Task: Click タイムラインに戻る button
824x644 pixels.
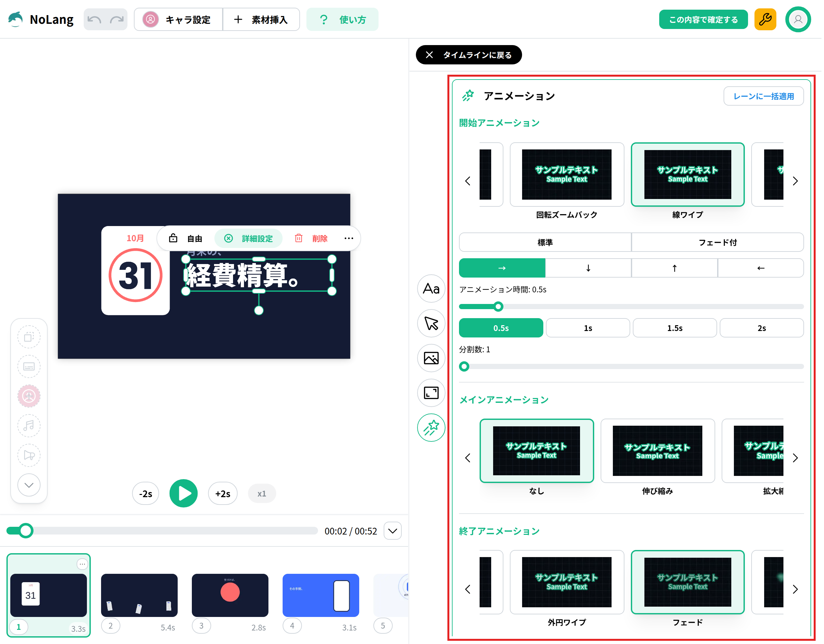Action: click(x=470, y=55)
